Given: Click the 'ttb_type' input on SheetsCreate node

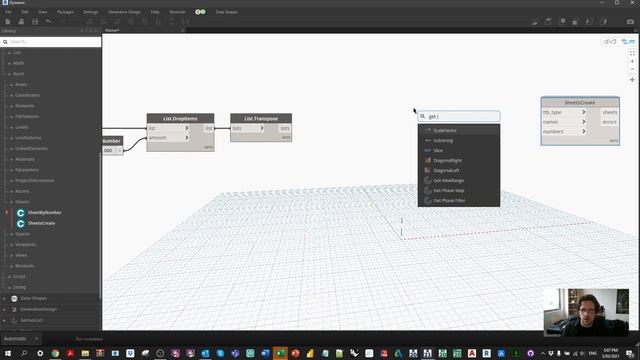Looking at the screenshot, I should 564,112.
